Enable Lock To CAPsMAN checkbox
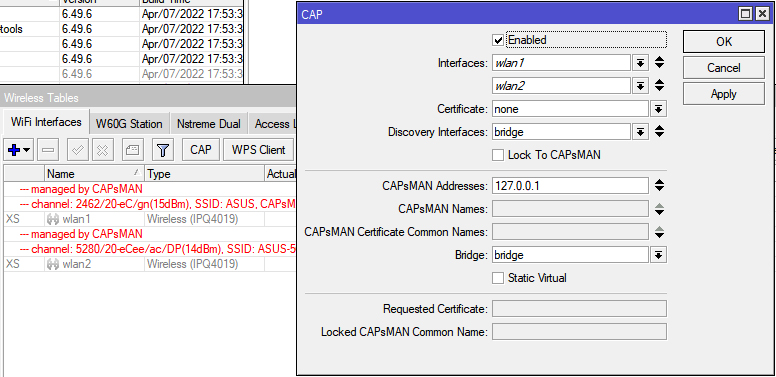The height and width of the screenshot is (377, 776). point(498,155)
